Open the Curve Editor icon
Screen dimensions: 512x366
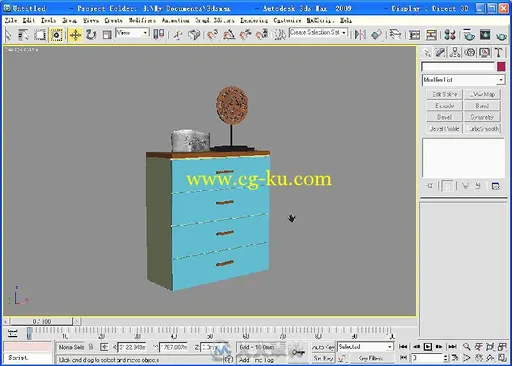(415, 35)
